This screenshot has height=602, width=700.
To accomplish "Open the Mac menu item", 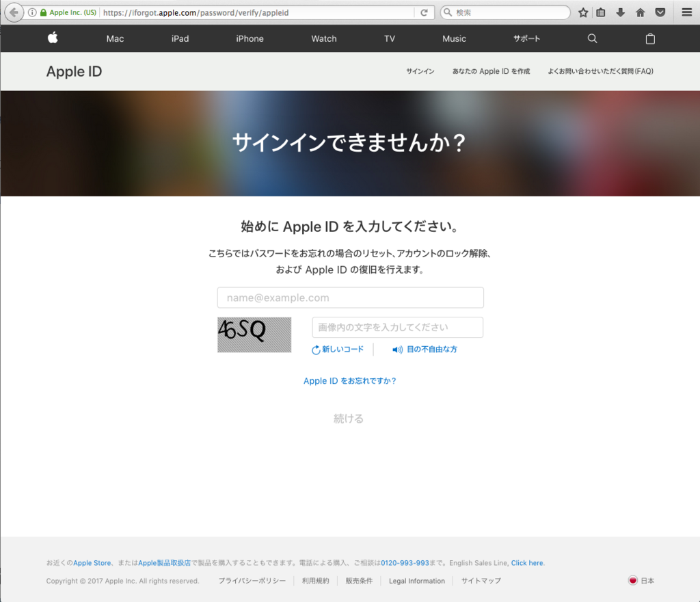I will [115, 39].
